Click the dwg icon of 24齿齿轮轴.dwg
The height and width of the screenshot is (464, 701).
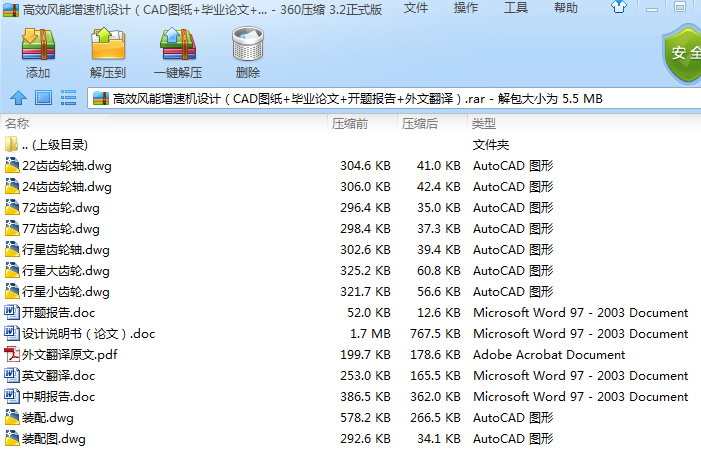click(12, 186)
